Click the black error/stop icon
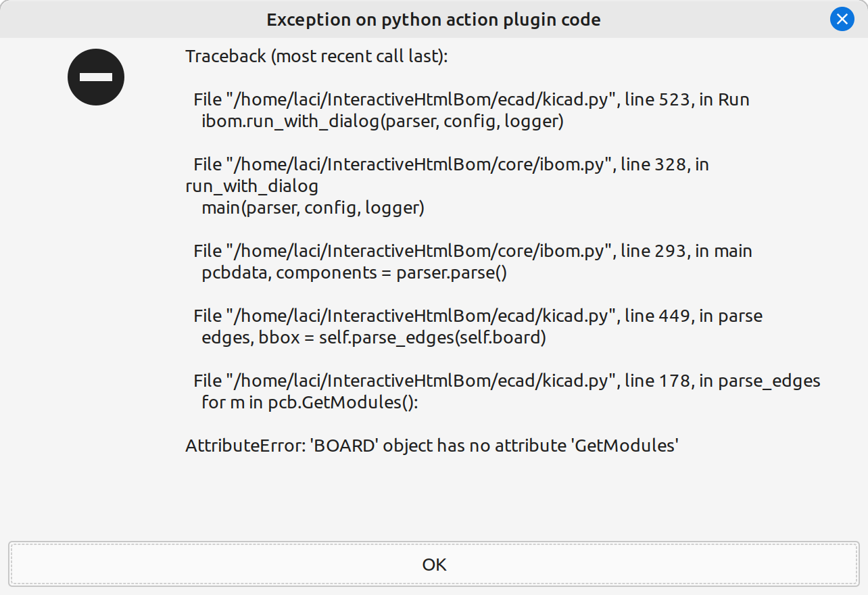 [96, 76]
